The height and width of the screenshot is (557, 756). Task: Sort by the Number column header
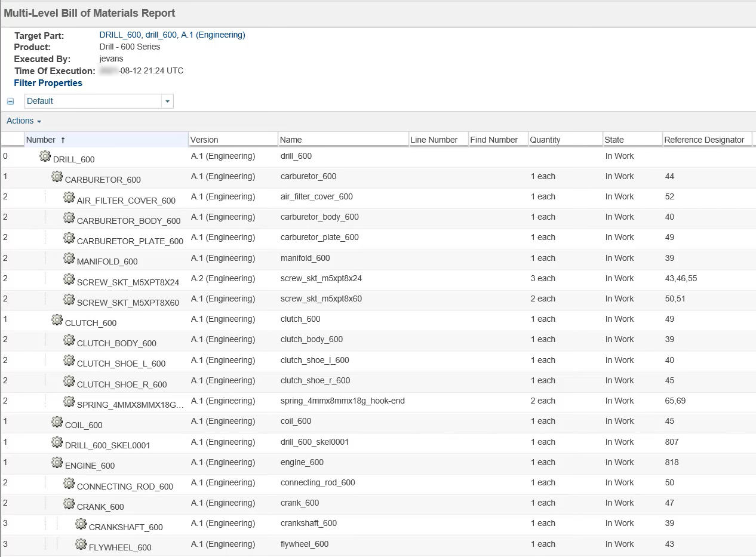pos(106,140)
